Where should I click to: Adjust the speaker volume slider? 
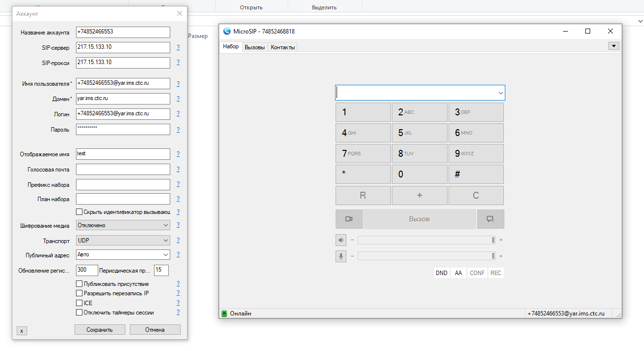point(426,240)
